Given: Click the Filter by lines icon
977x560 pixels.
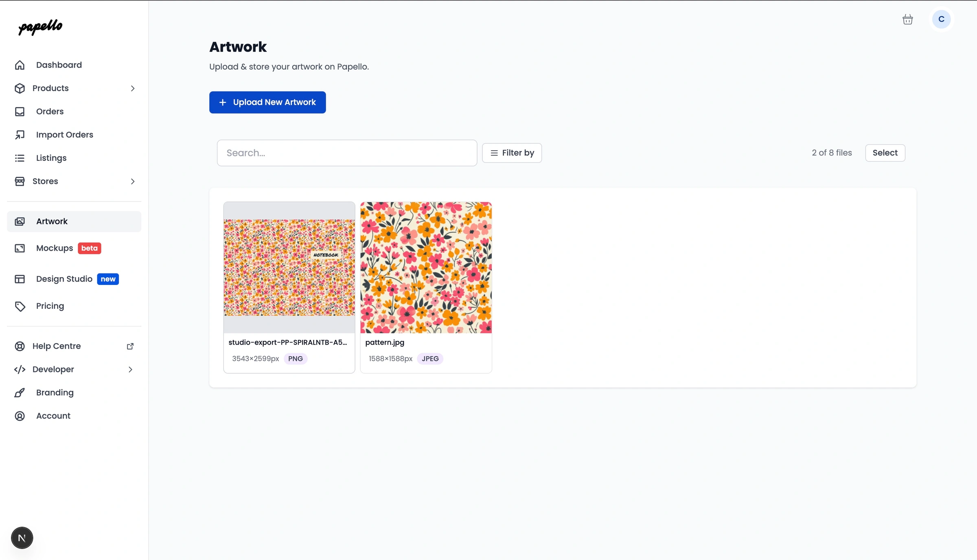Looking at the screenshot, I should (494, 153).
